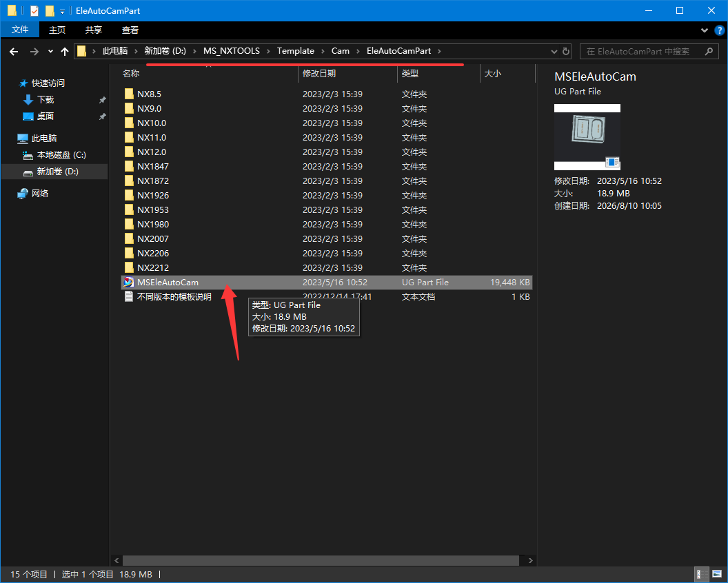
Task: Click the pin icon beside 桌面
Action: click(x=103, y=116)
